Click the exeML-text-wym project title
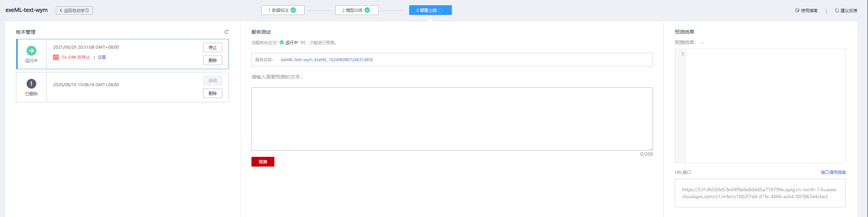 click(x=26, y=10)
